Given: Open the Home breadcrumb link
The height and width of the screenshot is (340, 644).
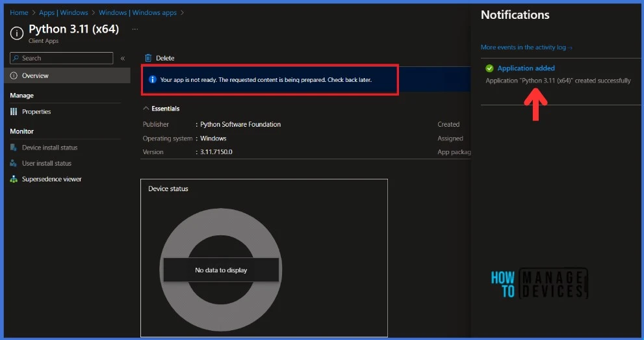Looking at the screenshot, I should (19, 13).
